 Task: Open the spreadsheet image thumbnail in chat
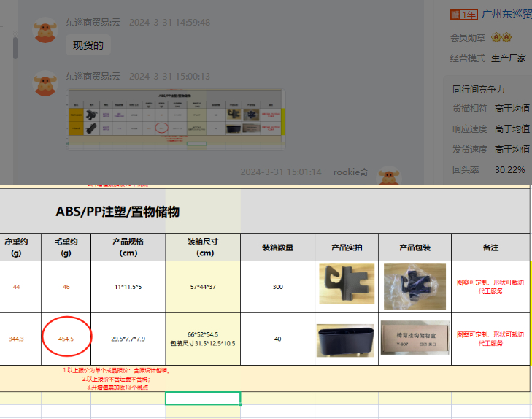tap(175, 118)
